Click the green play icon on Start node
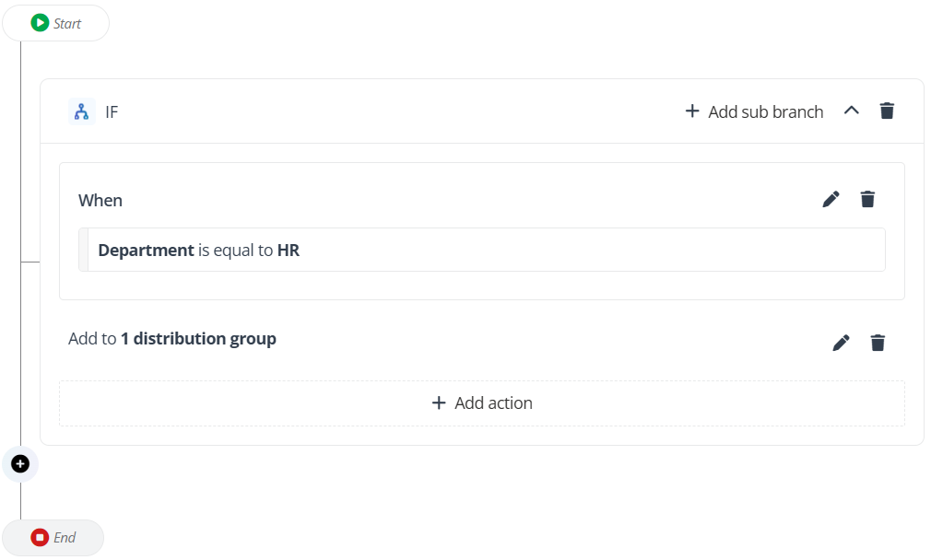The width and height of the screenshot is (931, 560). point(38,23)
